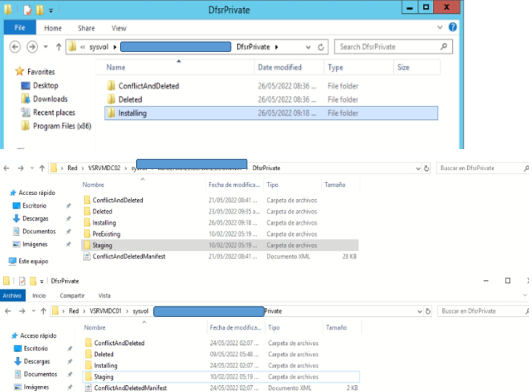Open Favorites in top navigation pane
This screenshot has height=392, width=532.
(x=41, y=72)
